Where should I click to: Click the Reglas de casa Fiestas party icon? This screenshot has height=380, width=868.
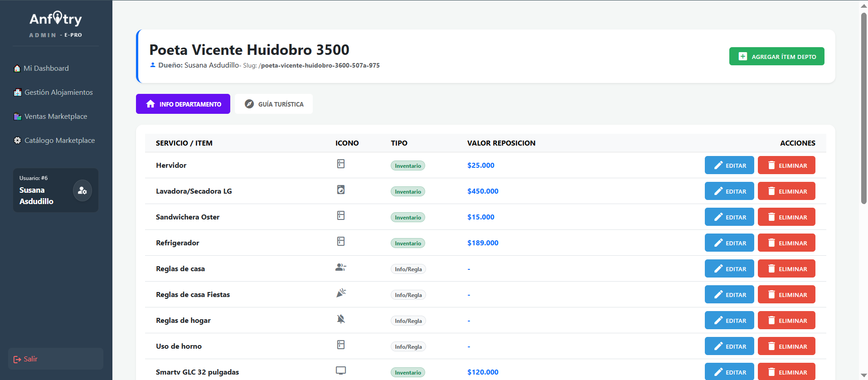341,293
